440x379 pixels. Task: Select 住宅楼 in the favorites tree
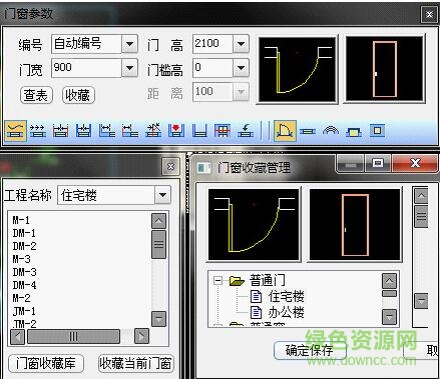pyautogui.click(x=286, y=296)
